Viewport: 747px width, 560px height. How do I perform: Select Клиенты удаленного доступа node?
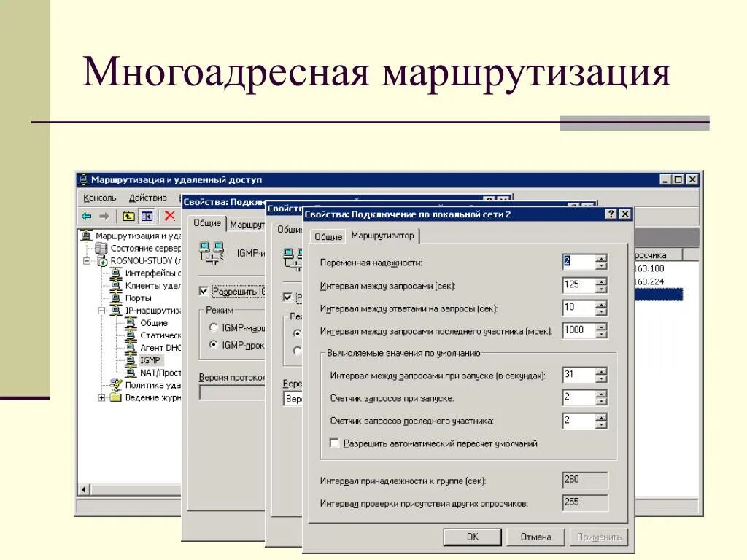152,285
